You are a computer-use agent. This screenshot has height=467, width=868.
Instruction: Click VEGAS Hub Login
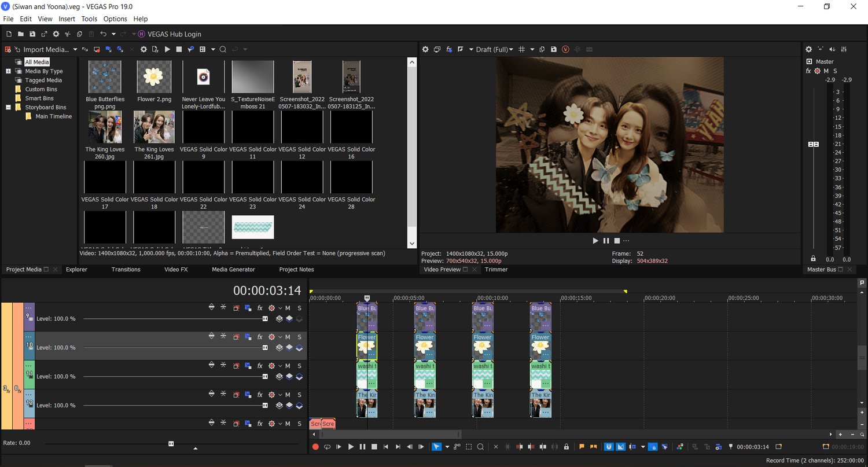(174, 34)
